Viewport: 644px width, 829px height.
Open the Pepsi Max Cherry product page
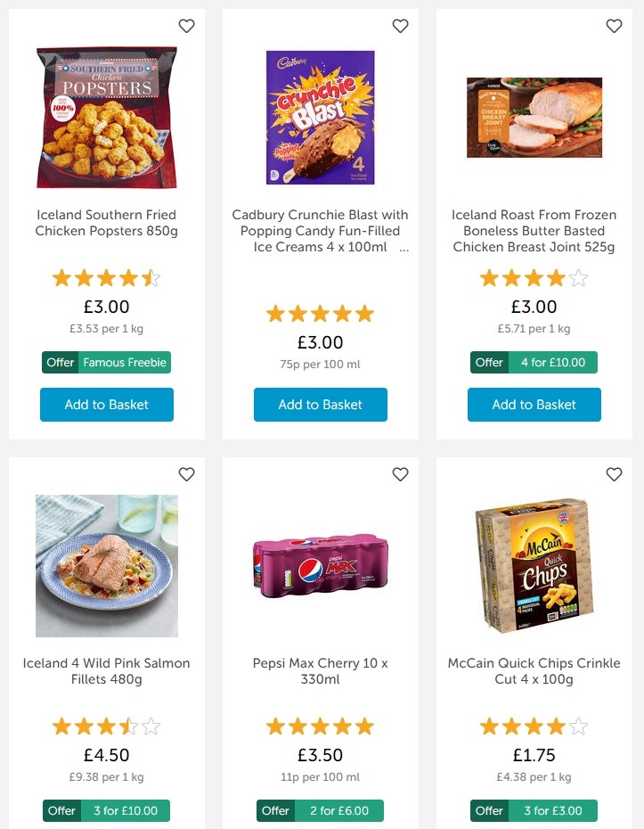pos(320,670)
